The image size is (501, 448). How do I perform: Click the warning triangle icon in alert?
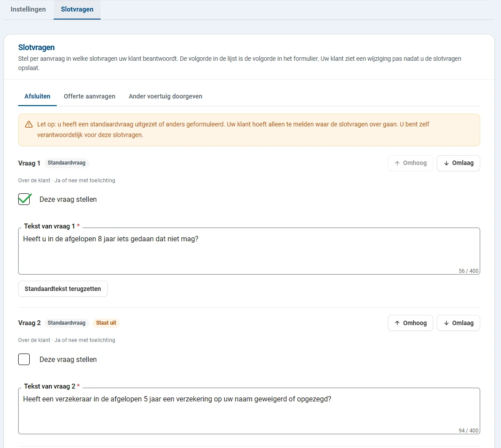tap(29, 124)
